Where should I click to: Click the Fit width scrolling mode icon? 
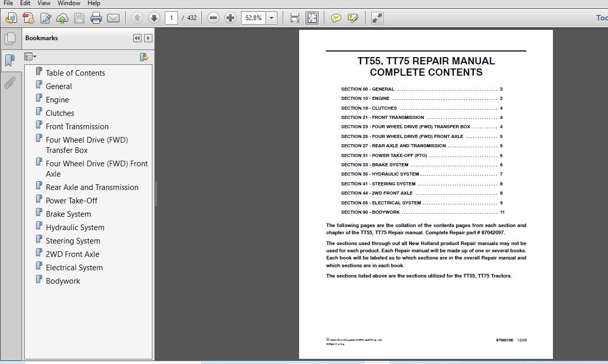point(294,18)
